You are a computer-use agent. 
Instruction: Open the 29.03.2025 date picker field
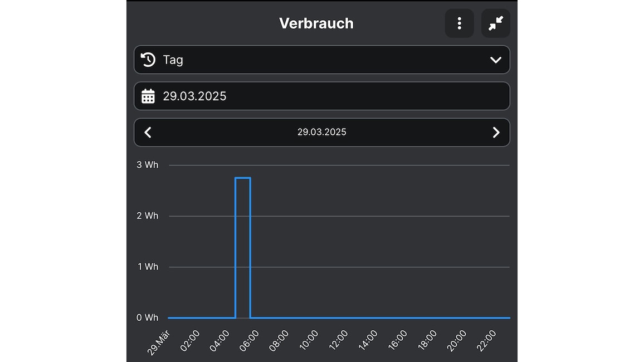[x=322, y=96]
